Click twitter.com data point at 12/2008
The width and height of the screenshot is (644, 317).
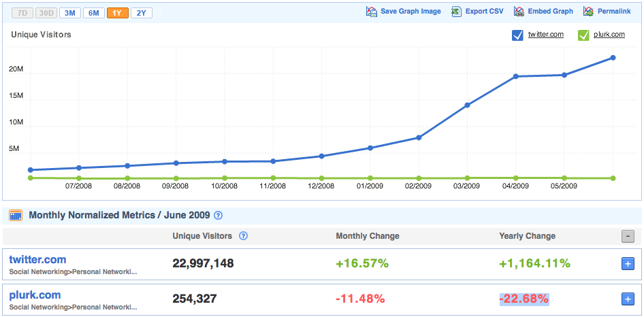pos(321,156)
